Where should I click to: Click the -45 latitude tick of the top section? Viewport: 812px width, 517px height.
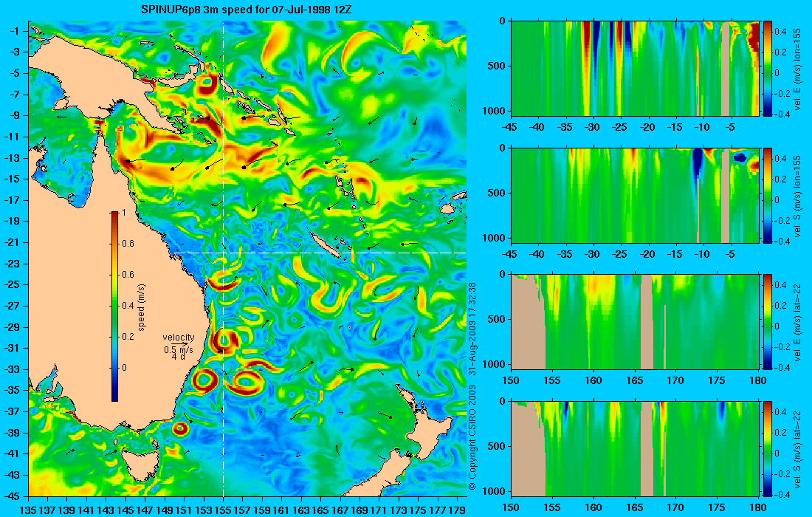[x=510, y=127]
